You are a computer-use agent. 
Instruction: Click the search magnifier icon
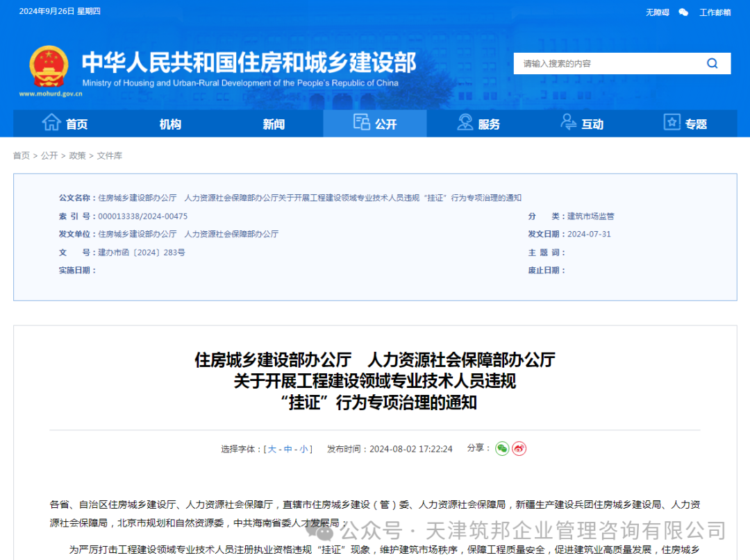click(x=712, y=63)
